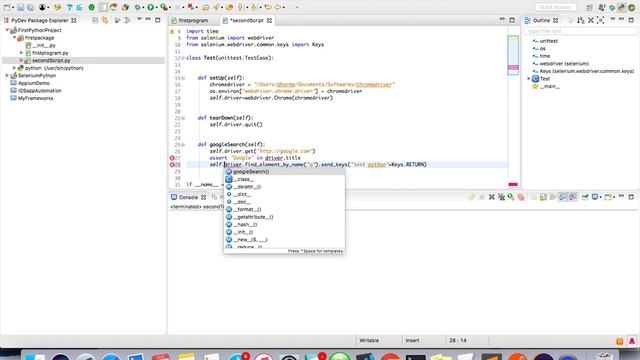
Task: Toggle fold marker at class Test line
Action: tap(183, 58)
